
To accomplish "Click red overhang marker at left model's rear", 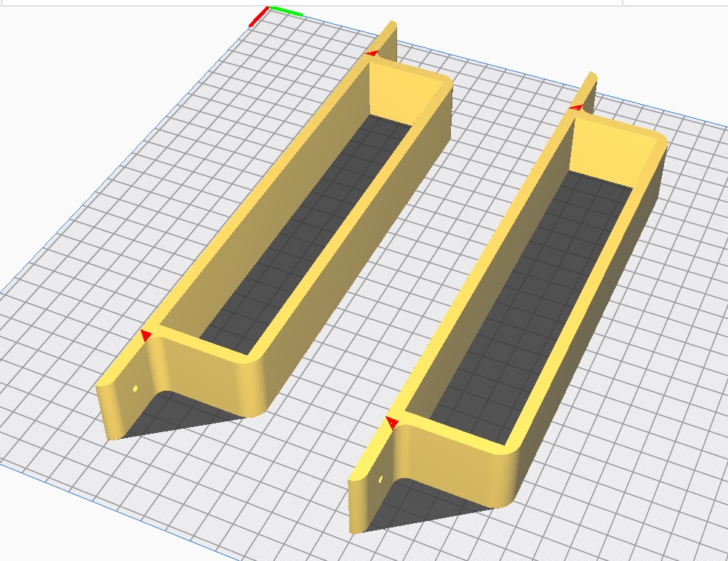I will (372, 52).
